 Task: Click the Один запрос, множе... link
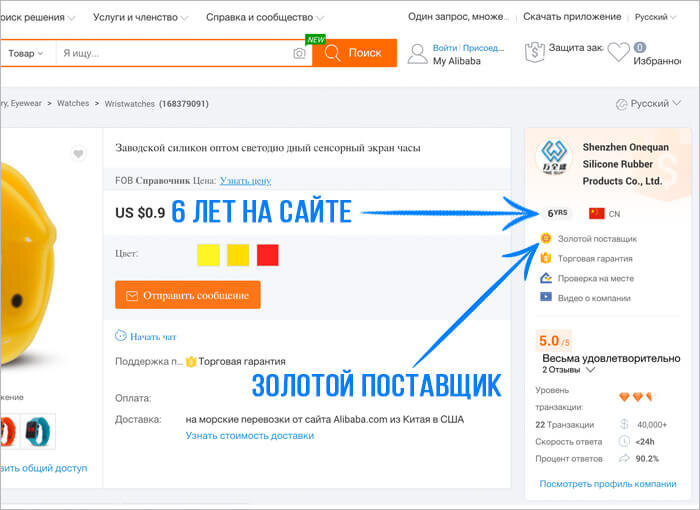[458, 17]
